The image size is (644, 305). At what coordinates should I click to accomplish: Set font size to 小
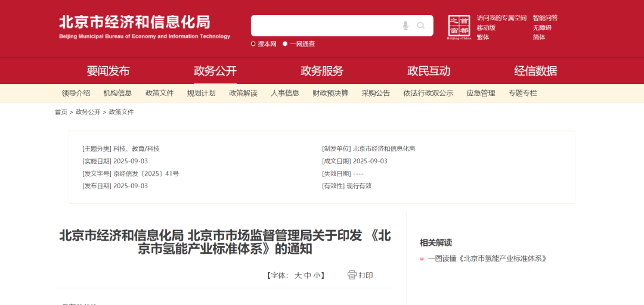coord(317,275)
